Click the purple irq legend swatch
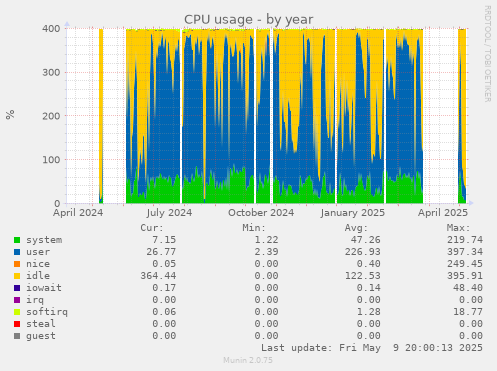Viewport: 497px width, 371px height. click(x=17, y=300)
